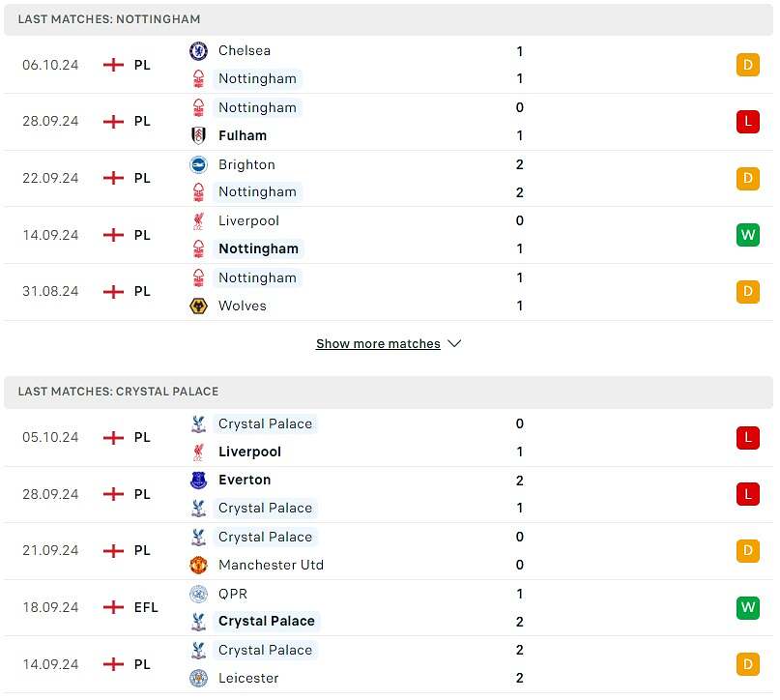Select the Last Matches: Nottingham header

pyautogui.click(x=109, y=19)
